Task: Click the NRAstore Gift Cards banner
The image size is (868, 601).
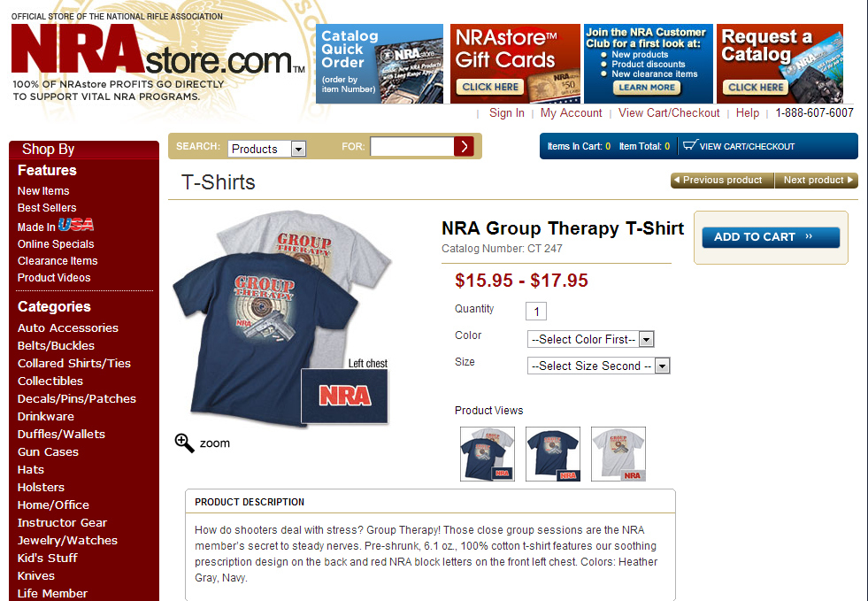Action: 515,64
